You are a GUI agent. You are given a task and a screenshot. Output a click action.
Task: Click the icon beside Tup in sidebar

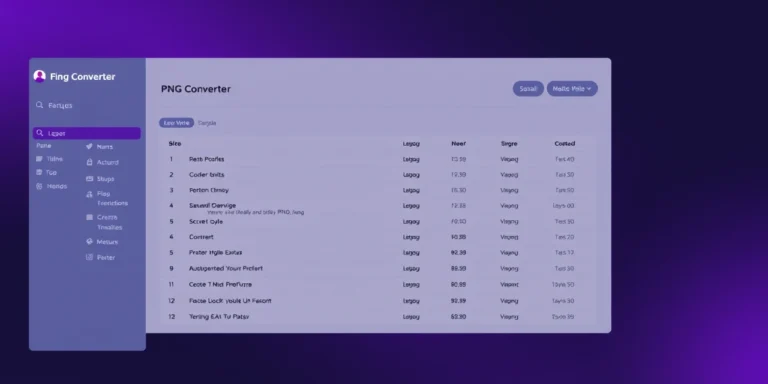pos(39,172)
